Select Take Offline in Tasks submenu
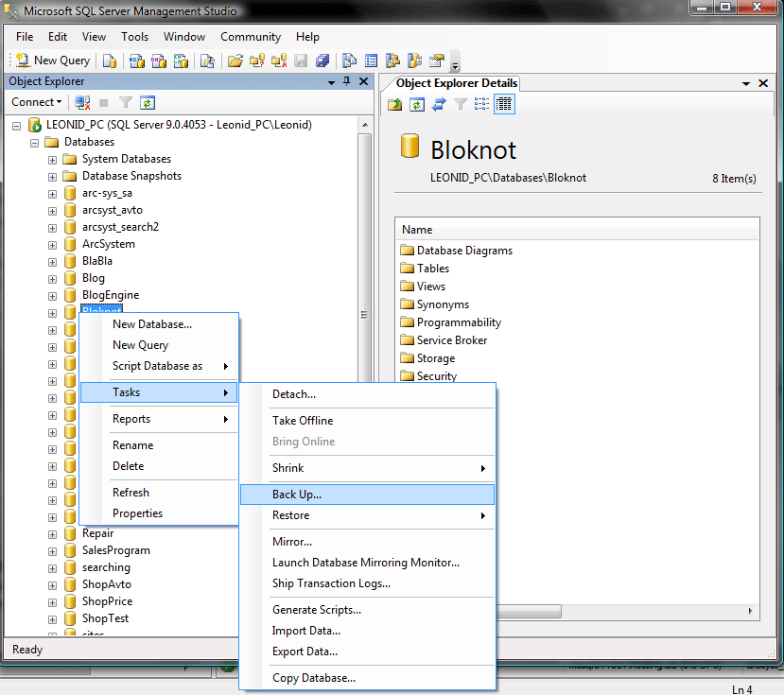 (x=368, y=421)
